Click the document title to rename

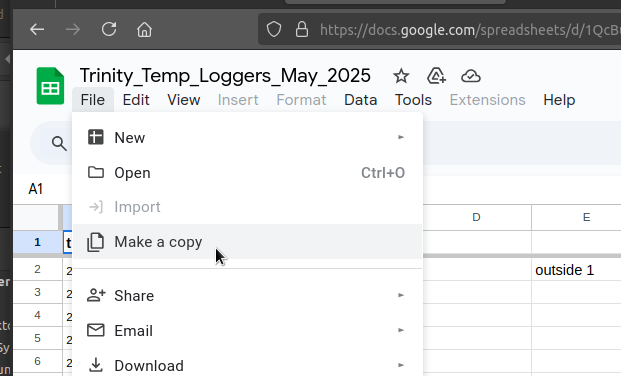225,75
